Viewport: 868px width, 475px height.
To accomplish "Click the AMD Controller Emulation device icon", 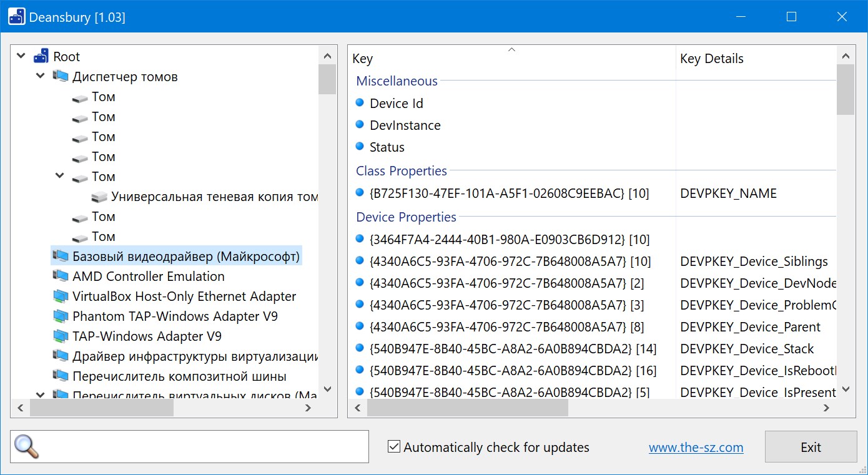I will coord(61,277).
